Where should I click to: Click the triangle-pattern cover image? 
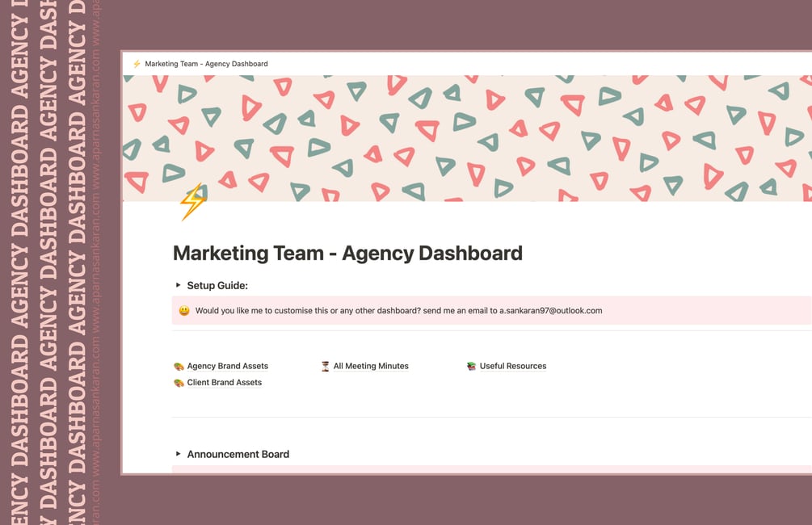coord(467,138)
